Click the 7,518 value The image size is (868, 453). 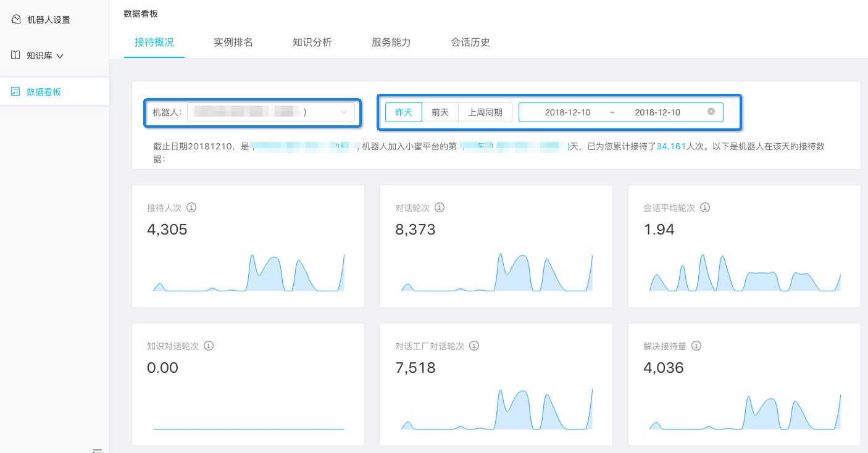(x=415, y=368)
